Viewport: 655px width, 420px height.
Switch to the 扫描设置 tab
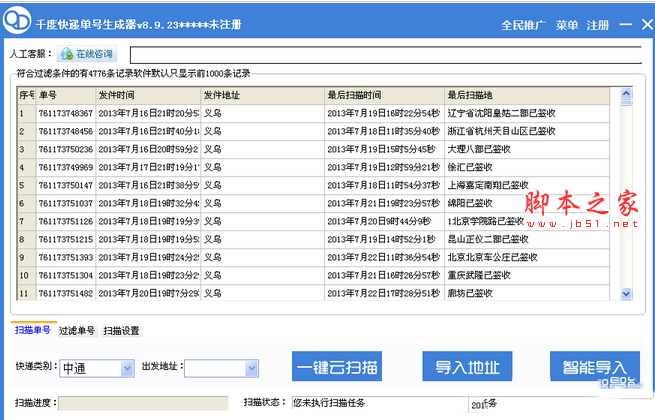tap(122, 331)
